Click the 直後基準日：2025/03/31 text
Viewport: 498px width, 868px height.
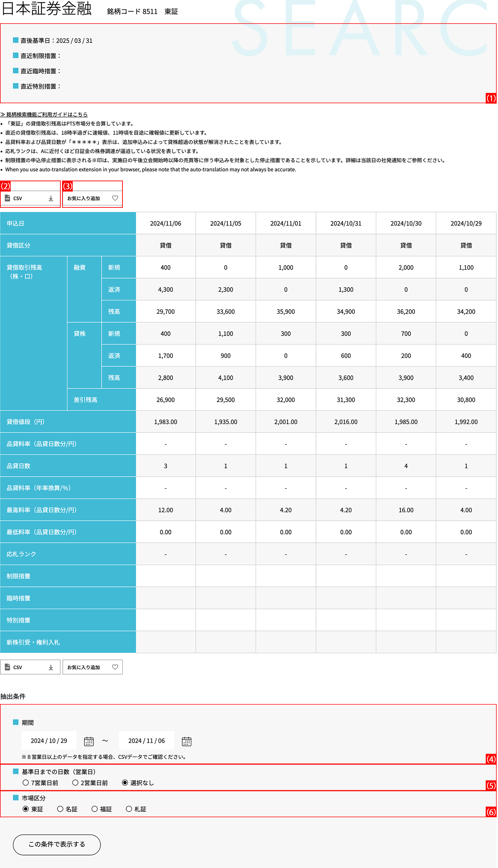56,41
